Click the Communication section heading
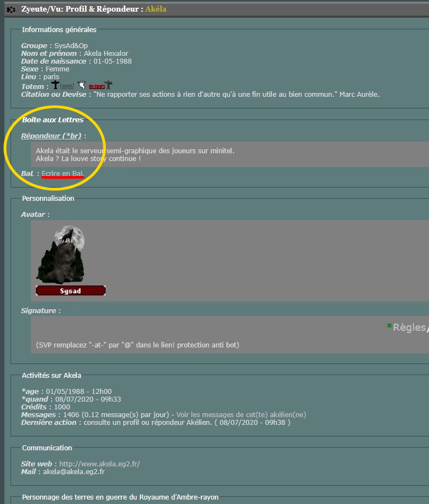This screenshot has width=429, height=504. pyautogui.click(x=47, y=448)
